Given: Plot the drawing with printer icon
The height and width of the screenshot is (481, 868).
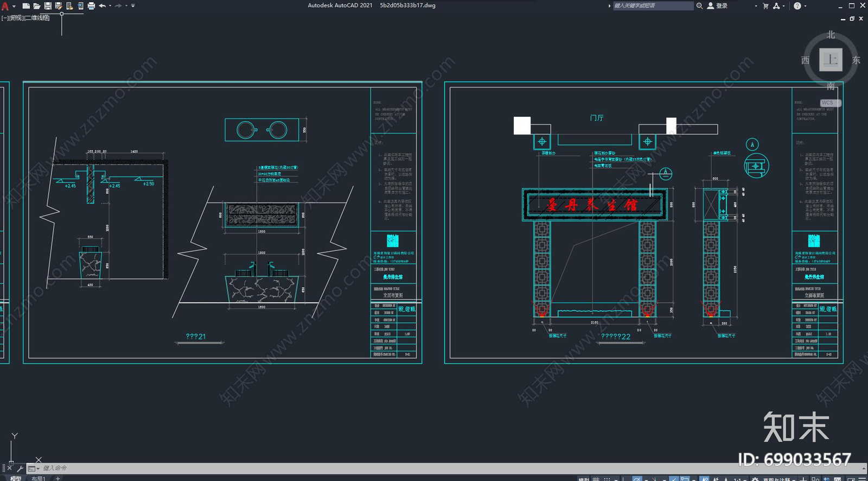Looking at the screenshot, I should [x=91, y=6].
